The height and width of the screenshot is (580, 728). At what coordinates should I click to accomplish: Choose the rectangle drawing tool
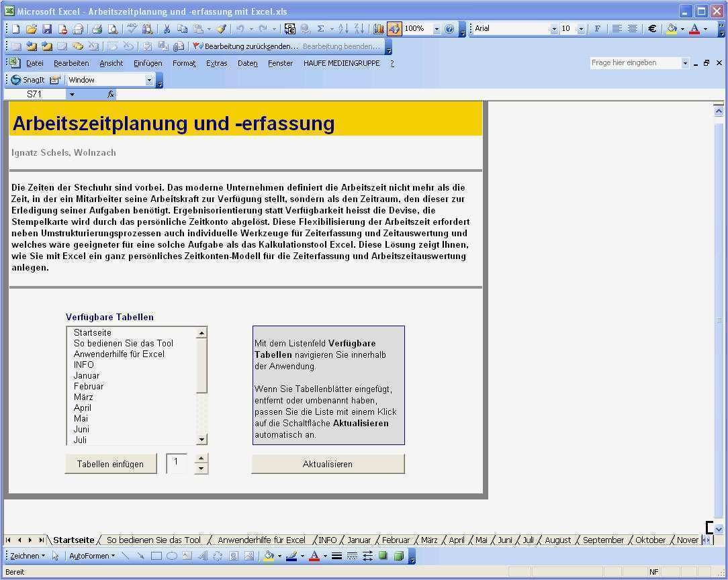point(156,556)
